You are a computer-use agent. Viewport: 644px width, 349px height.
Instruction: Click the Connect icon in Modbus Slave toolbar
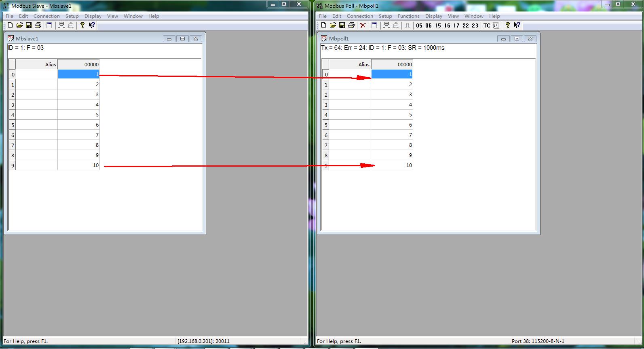coord(61,25)
